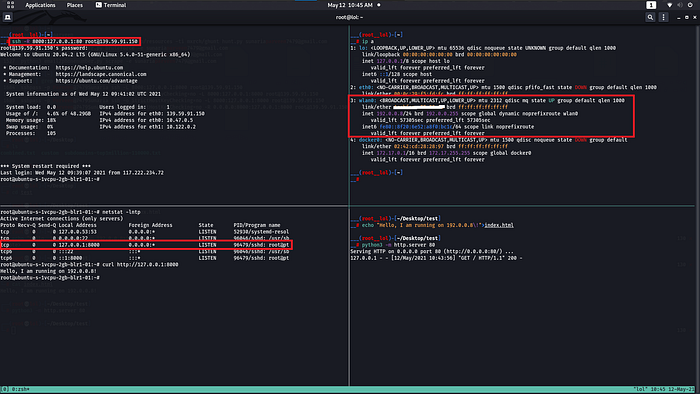Click the Last login line from 117.222.234.72
700x394 pixels.
click(82, 173)
